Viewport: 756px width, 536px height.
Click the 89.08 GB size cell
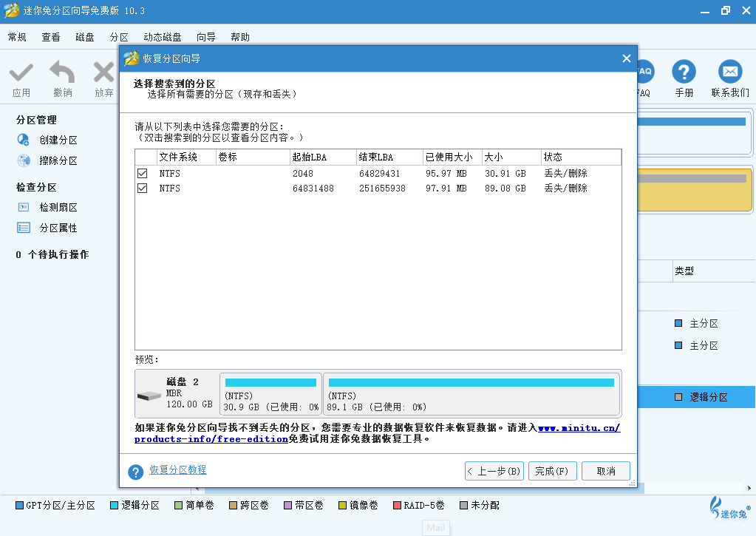pyautogui.click(x=505, y=189)
